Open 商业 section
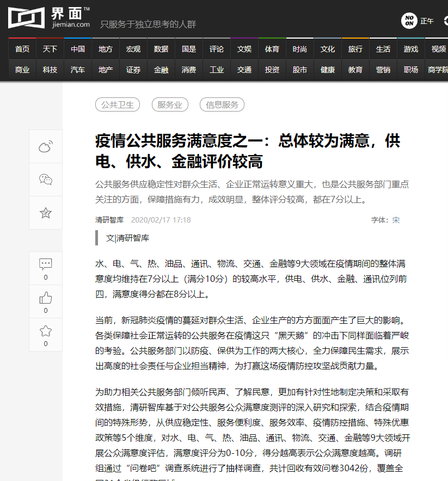 (x=22, y=70)
